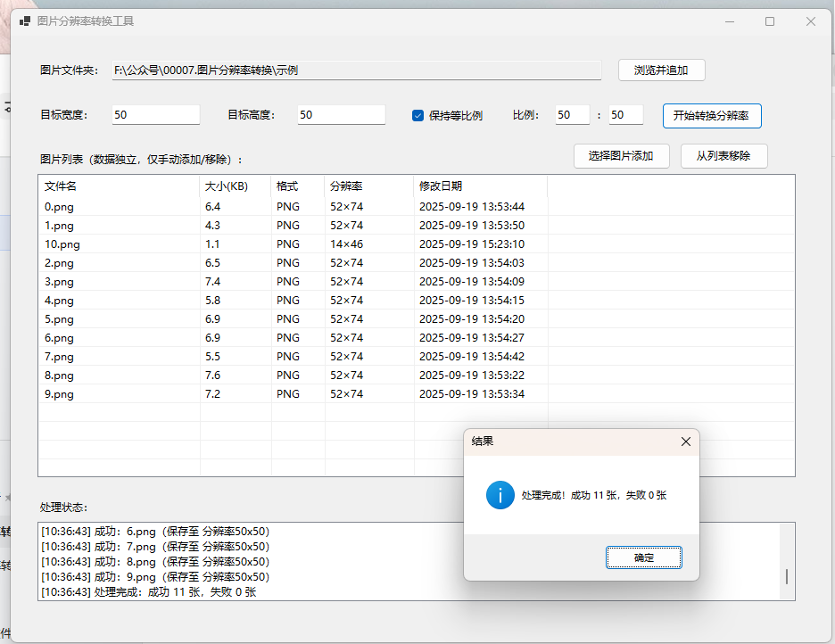Click log line 成功: 9.png
Viewport: 835px width, 644px height.
155,576
